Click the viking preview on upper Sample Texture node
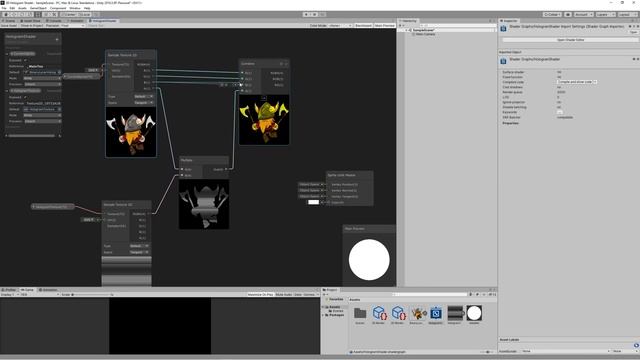The width and height of the screenshot is (640, 360). (x=131, y=132)
